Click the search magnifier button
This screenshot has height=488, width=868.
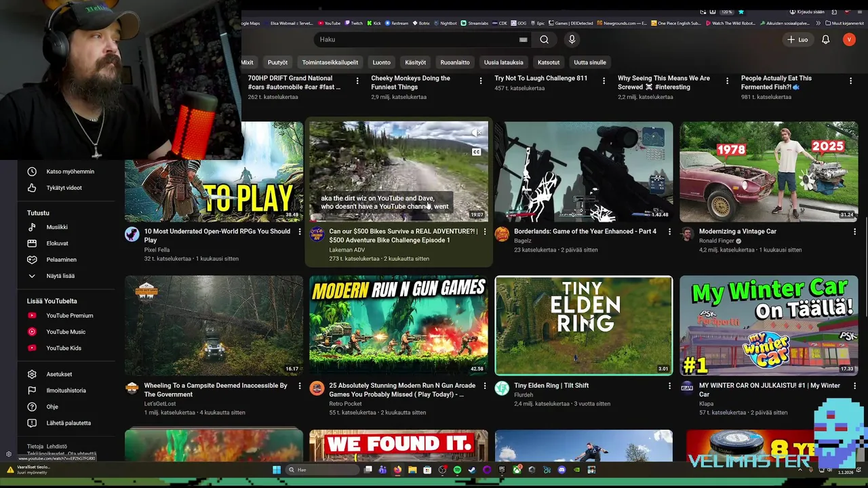pyautogui.click(x=544, y=39)
